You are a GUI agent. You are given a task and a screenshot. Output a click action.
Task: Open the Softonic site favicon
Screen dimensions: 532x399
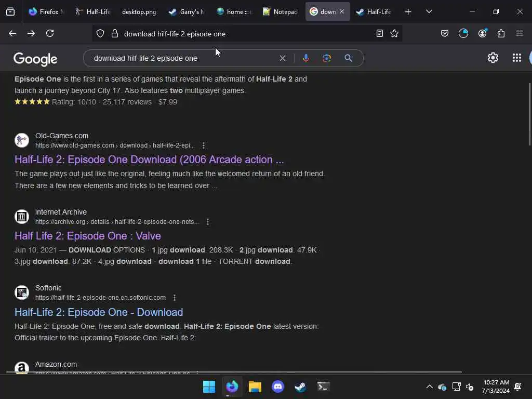tap(22, 292)
